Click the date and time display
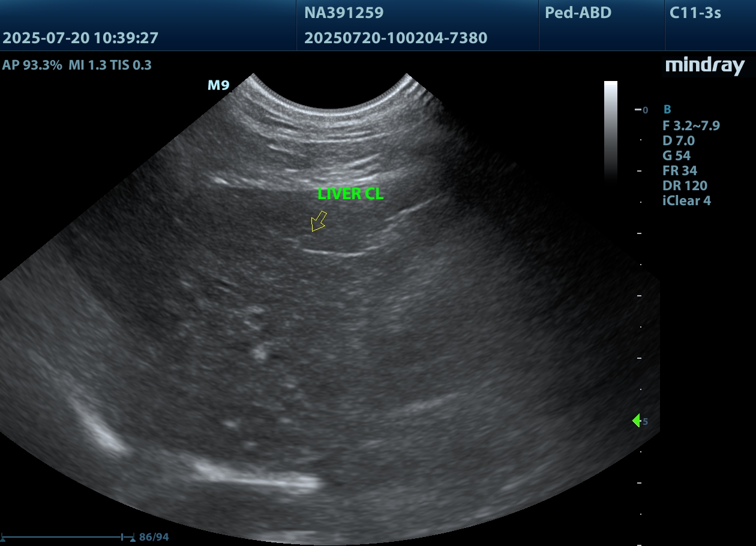Screen dimensions: 756x546 pos(80,38)
